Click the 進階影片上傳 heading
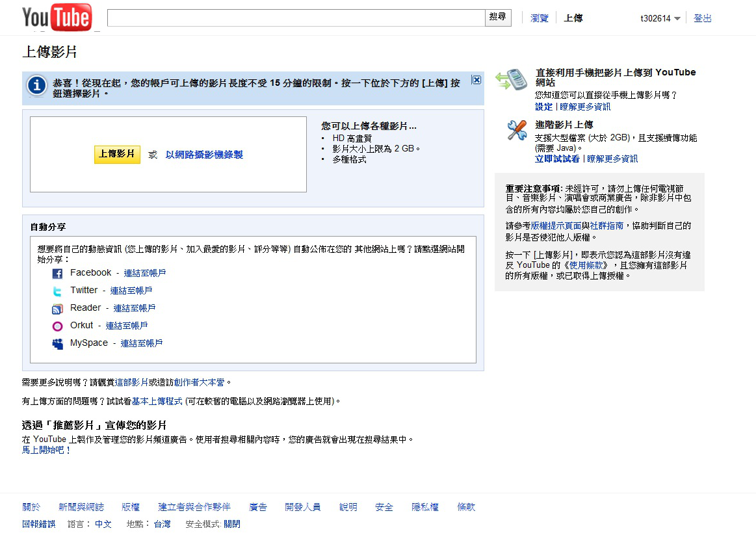The image size is (756, 548). point(564,125)
